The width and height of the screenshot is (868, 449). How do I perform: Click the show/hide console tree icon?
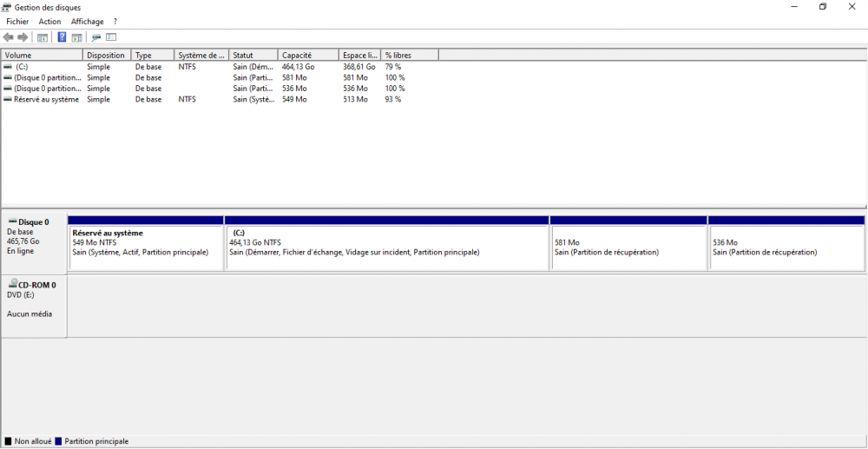coord(42,37)
